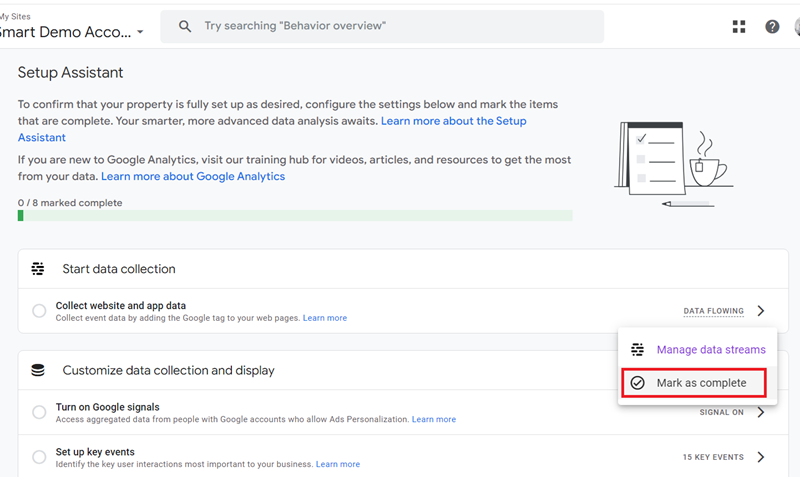This screenshot has width=800, height=477.
Task: Toggle Set up key events circle
Action: pyautogui.click(x=39, y=457)
